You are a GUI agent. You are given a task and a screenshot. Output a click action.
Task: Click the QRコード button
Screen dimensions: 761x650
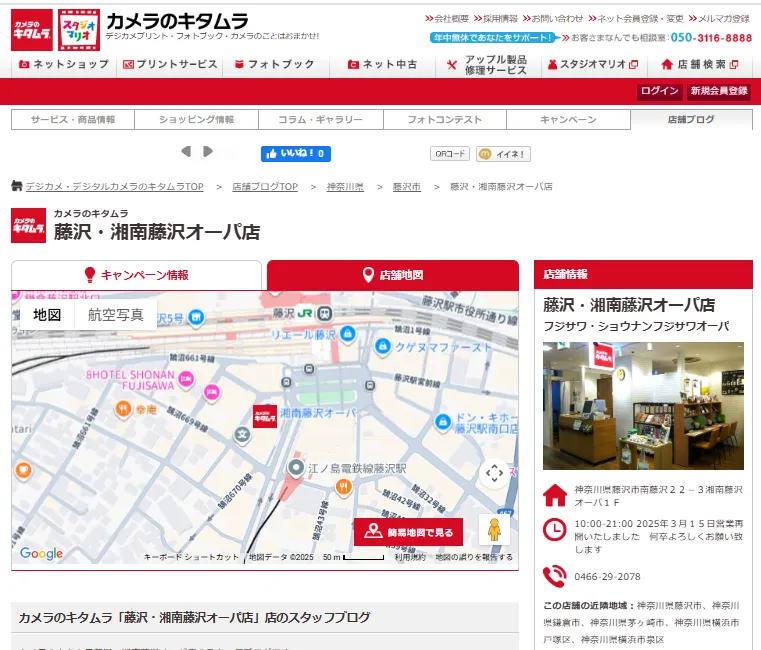click(450, 154)
